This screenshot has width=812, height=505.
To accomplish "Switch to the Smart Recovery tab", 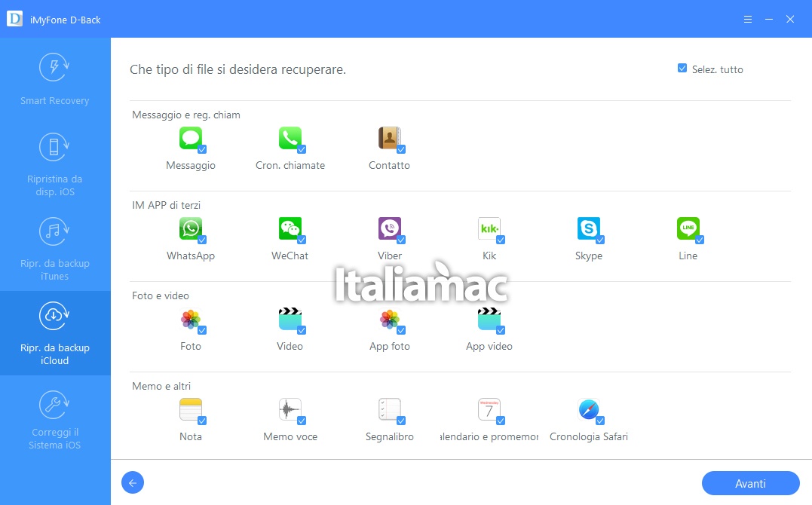I will tap(55, 80).
